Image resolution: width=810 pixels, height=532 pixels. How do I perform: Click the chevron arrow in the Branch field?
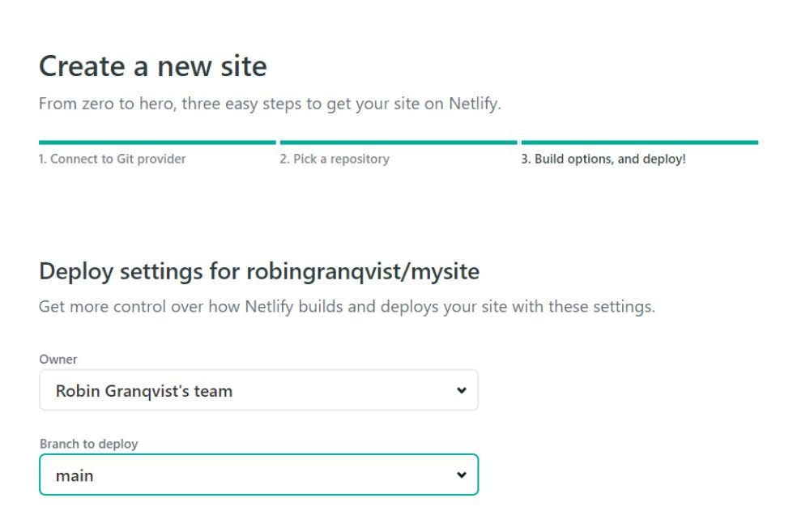pyautogui.click(x=462, y=475)
